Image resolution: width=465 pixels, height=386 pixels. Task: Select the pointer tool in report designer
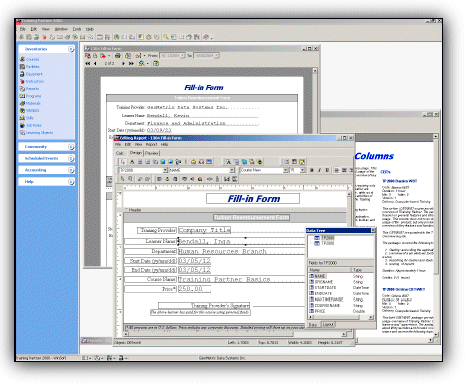123,162
